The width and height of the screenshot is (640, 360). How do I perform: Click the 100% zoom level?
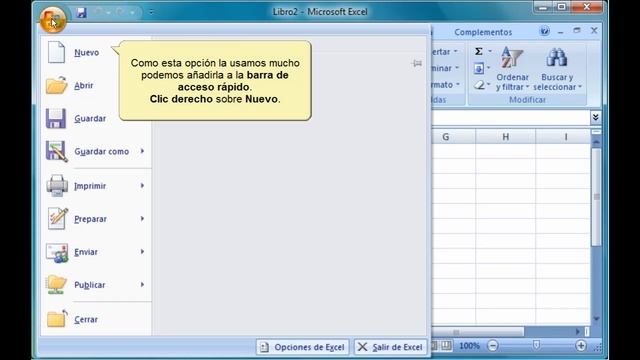469,346
